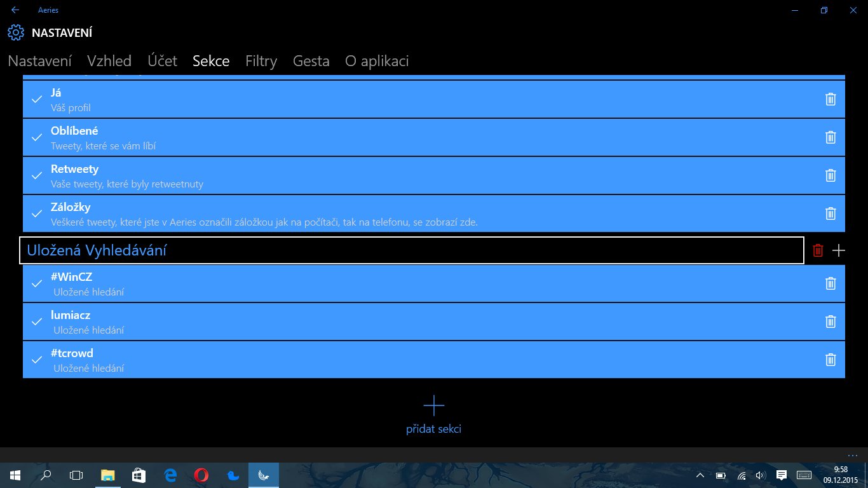Select the #WinCZ row title
The width and height of the screenshot is (868, 488).
tap(71, 277)
